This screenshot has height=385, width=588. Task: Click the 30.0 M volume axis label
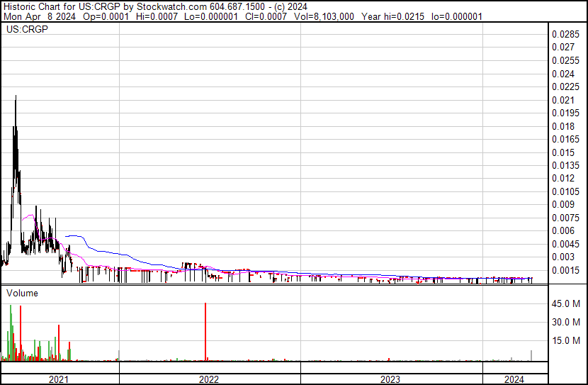(x=567, y=322)
